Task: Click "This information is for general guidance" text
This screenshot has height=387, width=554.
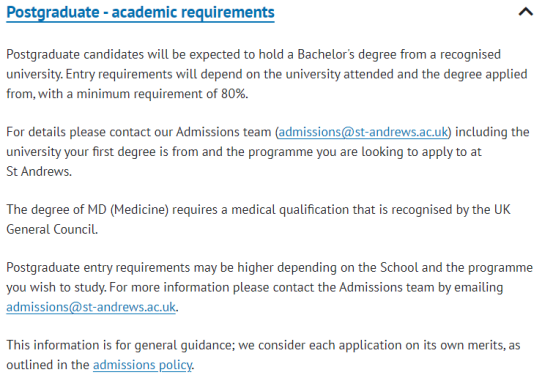Action: pyautogui.click(x=119, y=345)
